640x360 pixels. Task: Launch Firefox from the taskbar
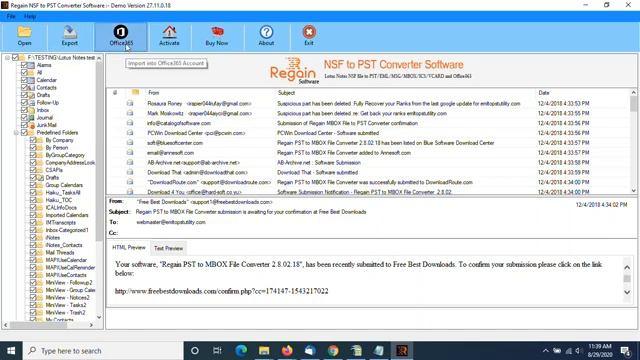coord(287,351)
